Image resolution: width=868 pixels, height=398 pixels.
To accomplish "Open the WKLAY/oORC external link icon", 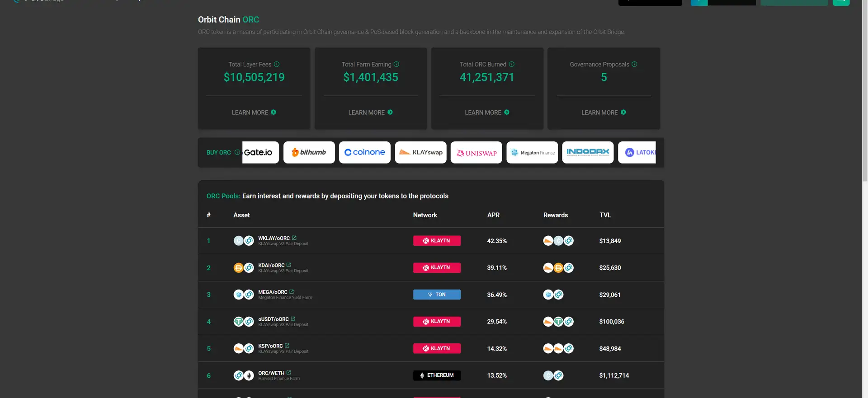I will (294, 238).
